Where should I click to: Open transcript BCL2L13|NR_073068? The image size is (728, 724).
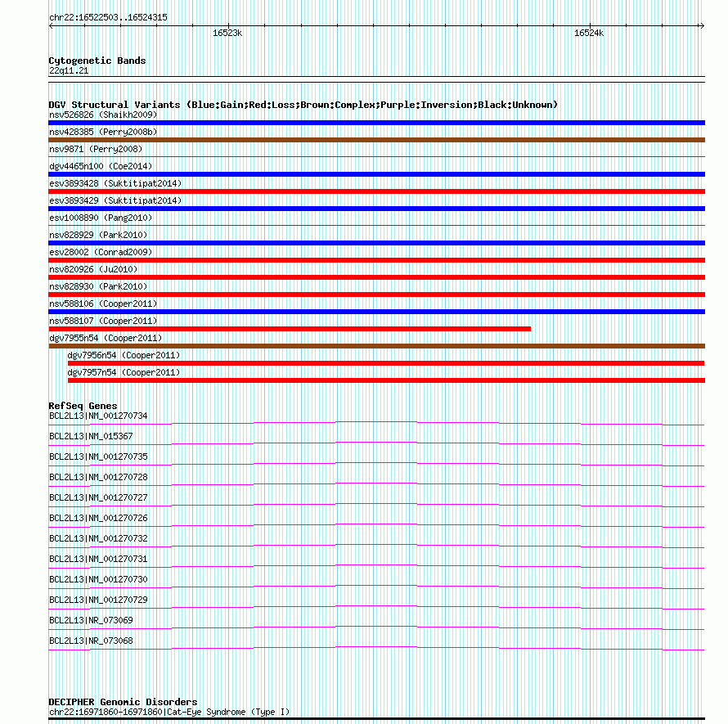[91, 641]
